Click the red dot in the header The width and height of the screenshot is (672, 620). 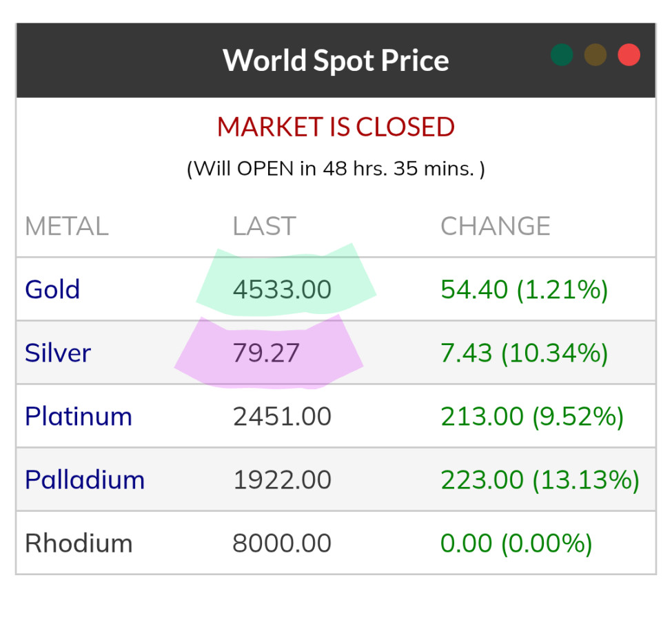[629, 55]
